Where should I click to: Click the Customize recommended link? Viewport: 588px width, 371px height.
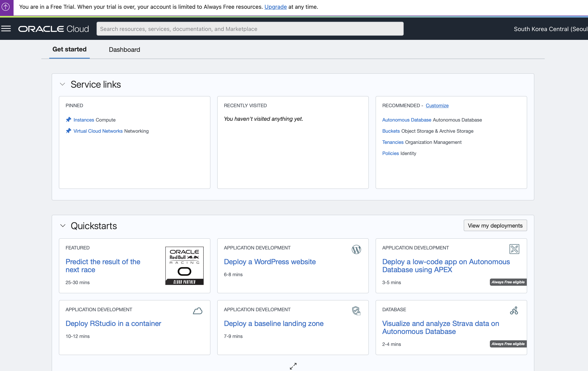pos(437,105)
